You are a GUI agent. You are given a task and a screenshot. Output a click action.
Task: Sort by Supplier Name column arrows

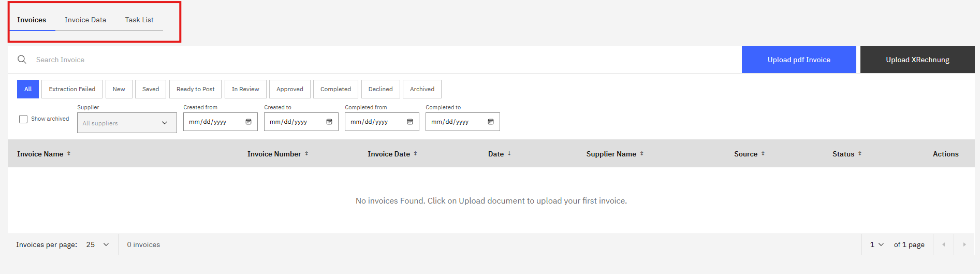click(x=642, y=154)
